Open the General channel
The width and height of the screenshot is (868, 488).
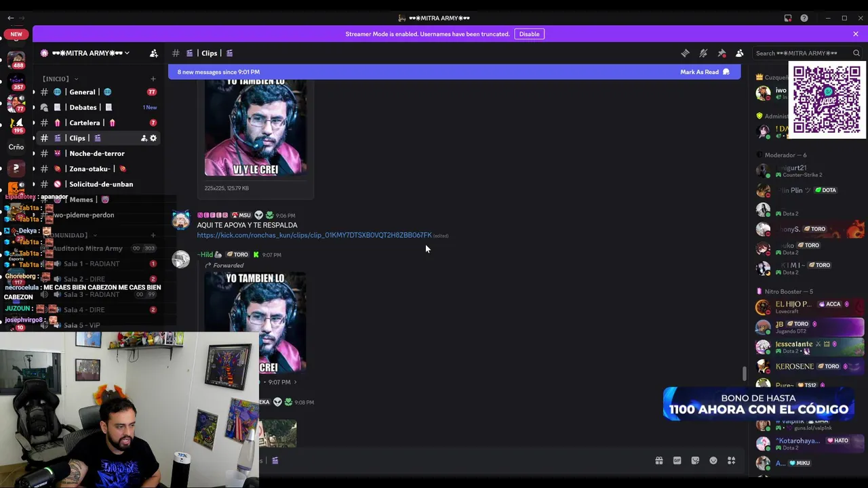click(x=97, y=92)
